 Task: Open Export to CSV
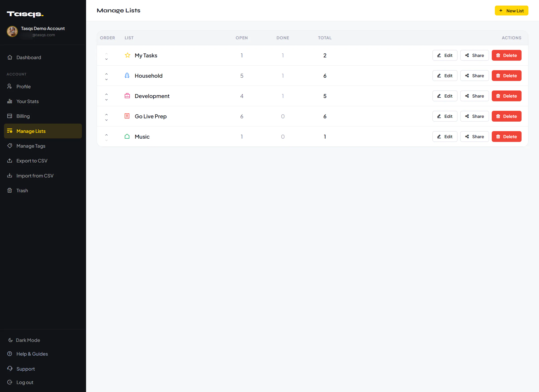pyautogui.click(x=43, y=161)
